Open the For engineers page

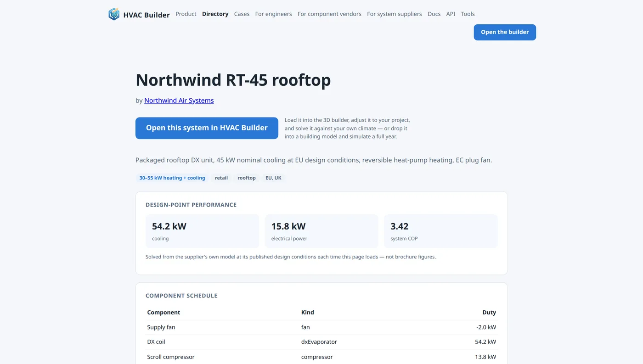274,14
